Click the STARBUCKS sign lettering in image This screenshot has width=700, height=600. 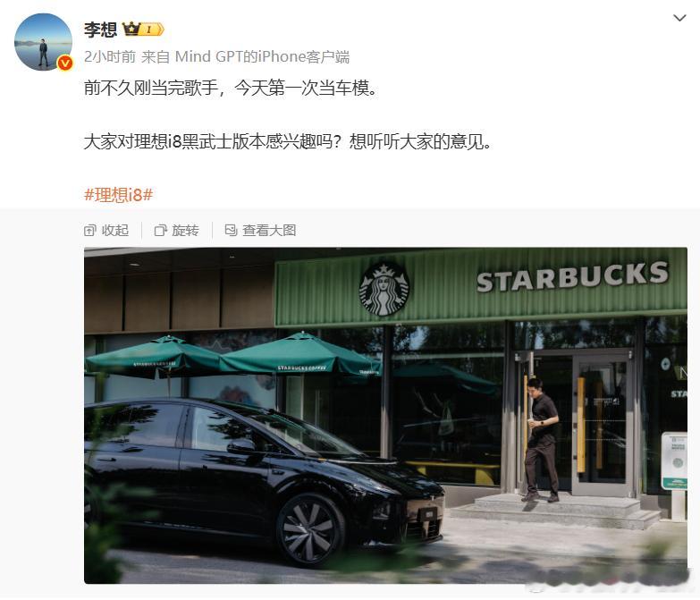point(572,277)
